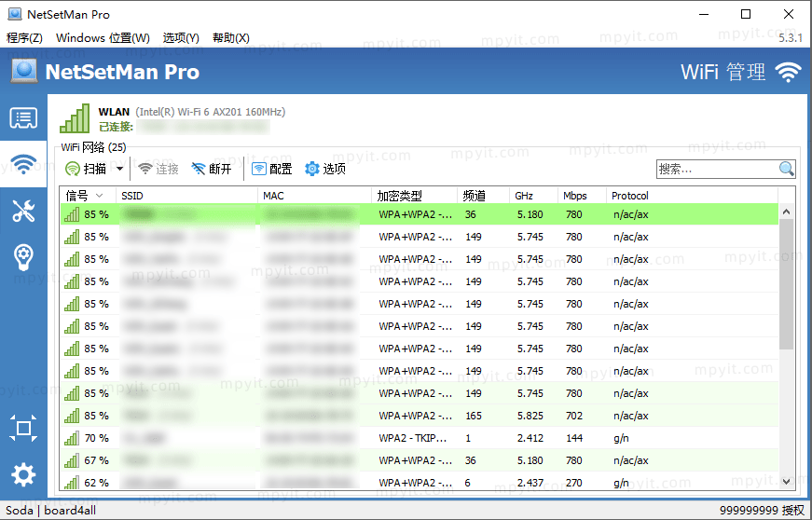Click the WLAN adapter name
The image size is (812, 520).
[114, 112]
